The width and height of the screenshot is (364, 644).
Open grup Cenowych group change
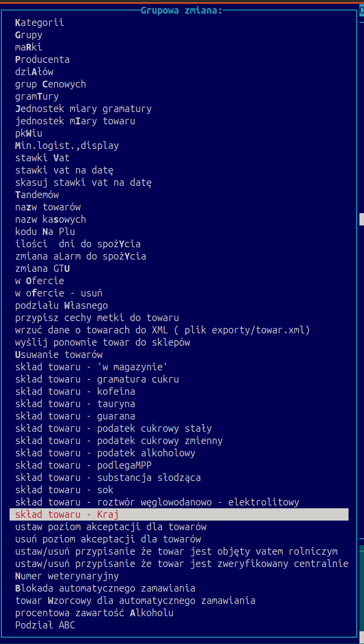tap(51, 84)
